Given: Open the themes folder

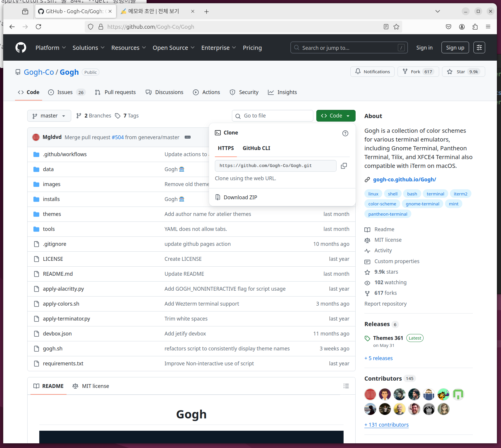Looking at the screenshot, I should coord(52,214).
